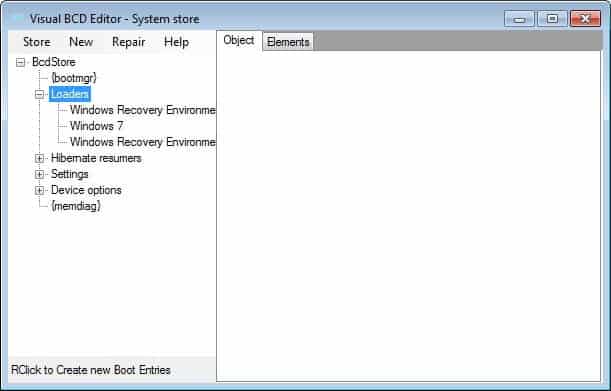611x391 pixels.
Task: Open the Repair menu
Action: point(129,42)
